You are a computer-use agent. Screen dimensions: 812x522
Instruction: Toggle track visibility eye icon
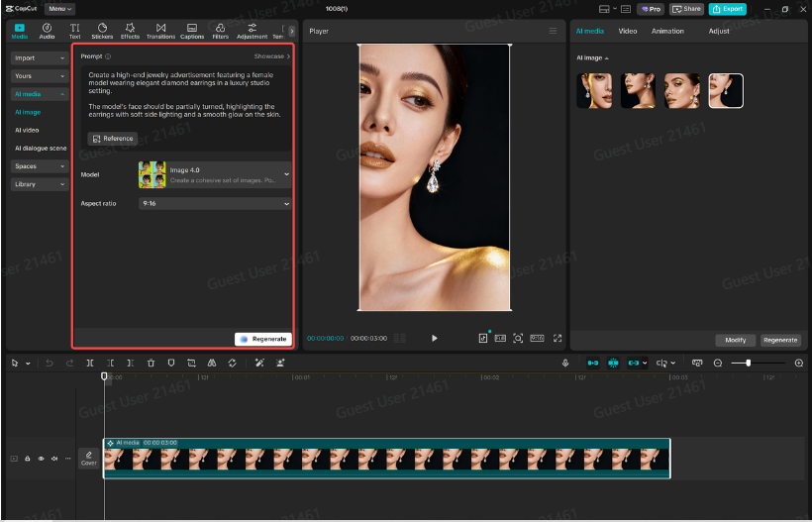point(41,459)
